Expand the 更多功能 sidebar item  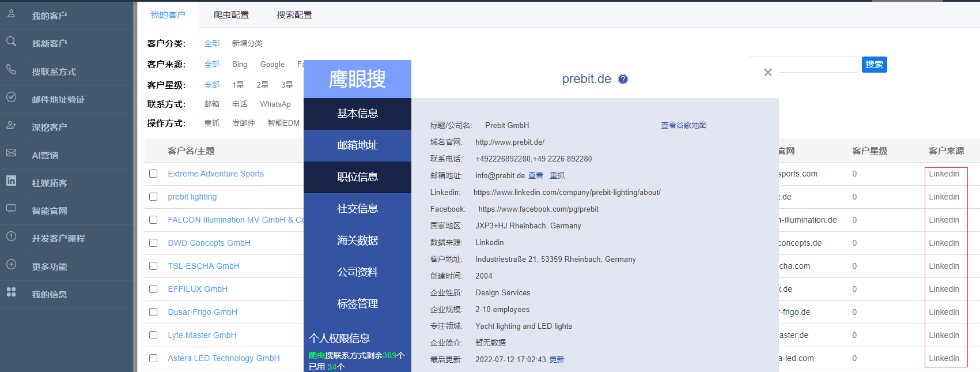pyautogui.click(x=50, y=266)
